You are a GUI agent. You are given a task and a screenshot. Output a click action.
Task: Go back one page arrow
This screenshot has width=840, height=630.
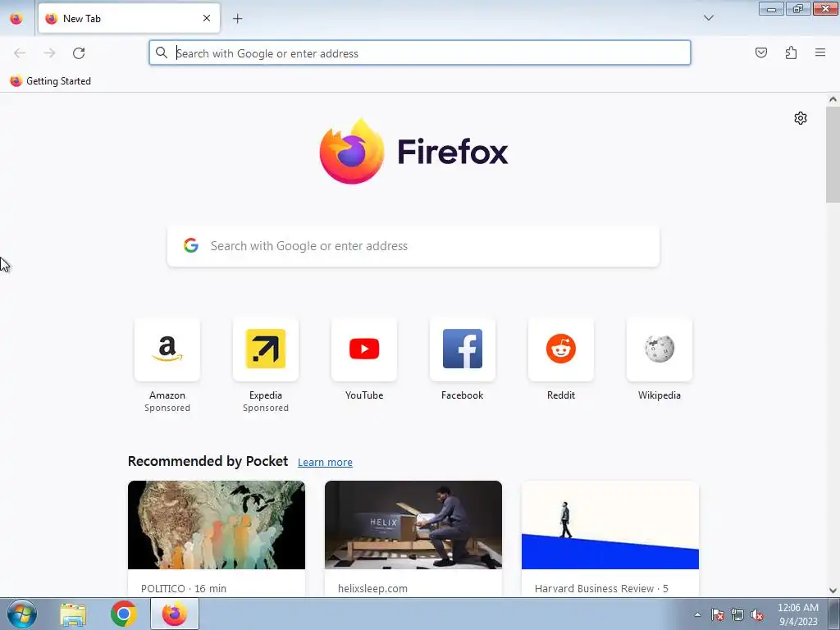(x=20, y=53)
